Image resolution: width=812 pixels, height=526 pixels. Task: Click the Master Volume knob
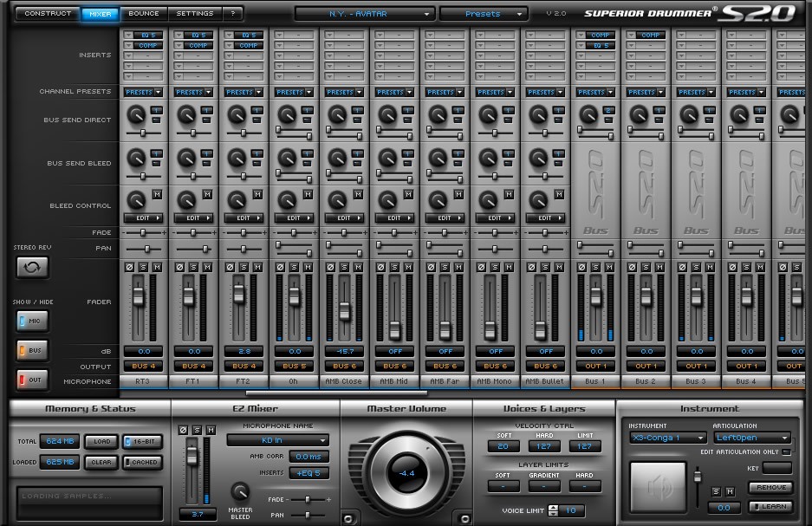(407, 473)
